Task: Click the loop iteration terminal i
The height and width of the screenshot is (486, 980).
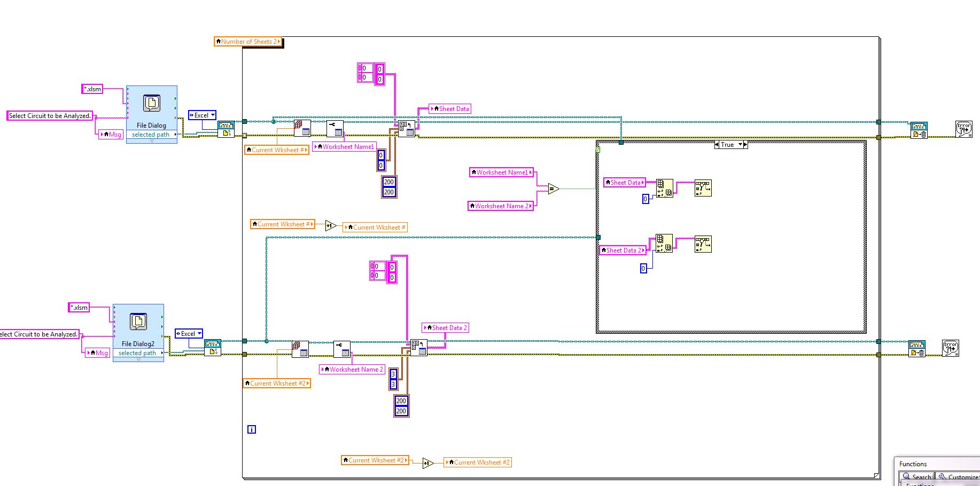Action: pos(252,429)
